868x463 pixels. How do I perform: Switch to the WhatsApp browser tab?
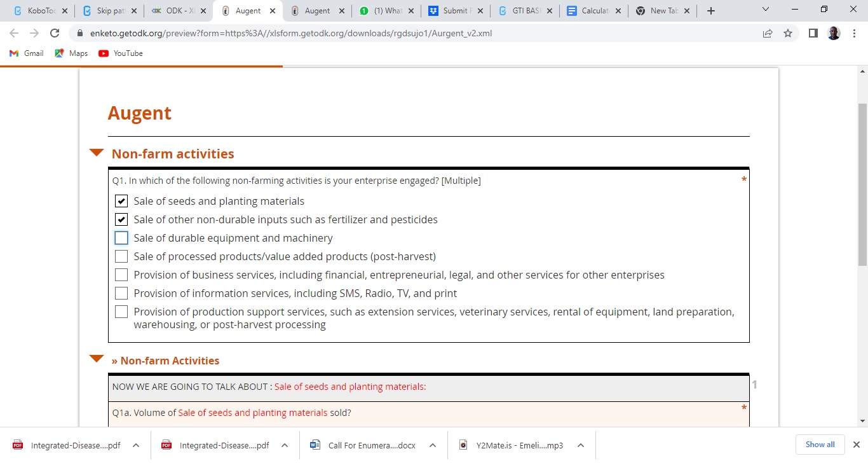(386, 10)
